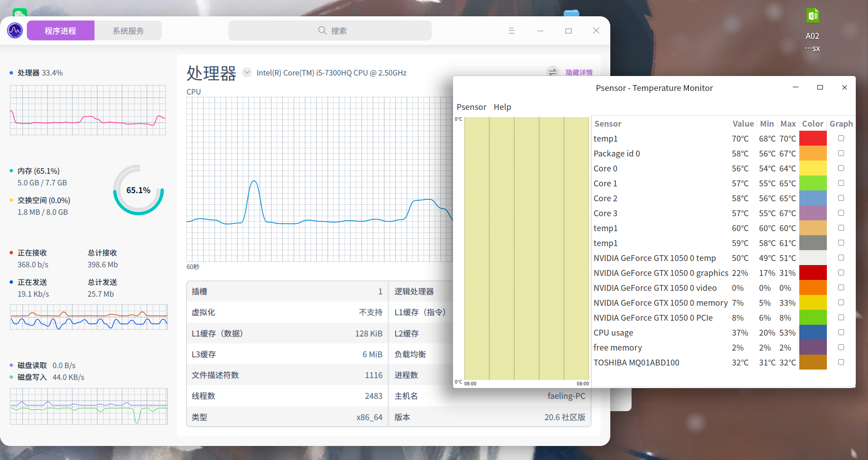
Task: Click the 隐藏详情 link
Action: click(579, 72)
